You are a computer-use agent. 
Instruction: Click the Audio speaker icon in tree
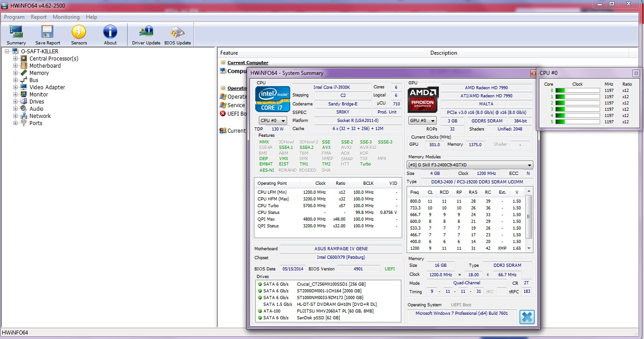coord(24,109)
